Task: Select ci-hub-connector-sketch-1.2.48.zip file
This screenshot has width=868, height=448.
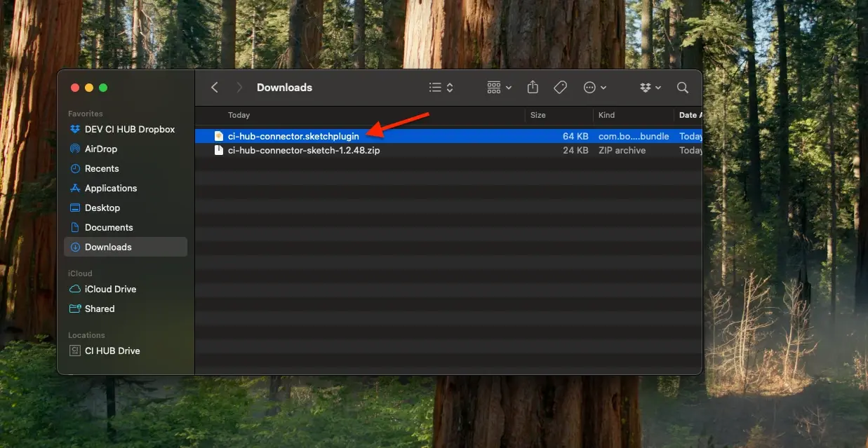Action: pos(304,150)
